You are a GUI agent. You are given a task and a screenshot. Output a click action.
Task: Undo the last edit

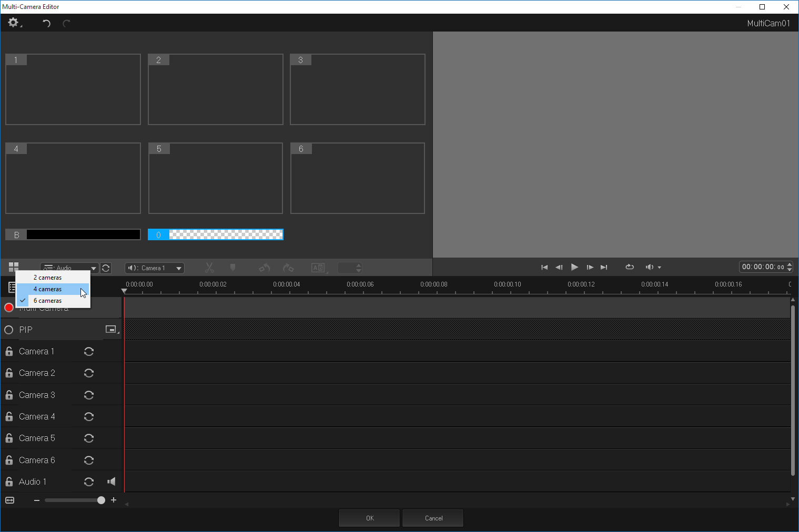click(46, 23)
